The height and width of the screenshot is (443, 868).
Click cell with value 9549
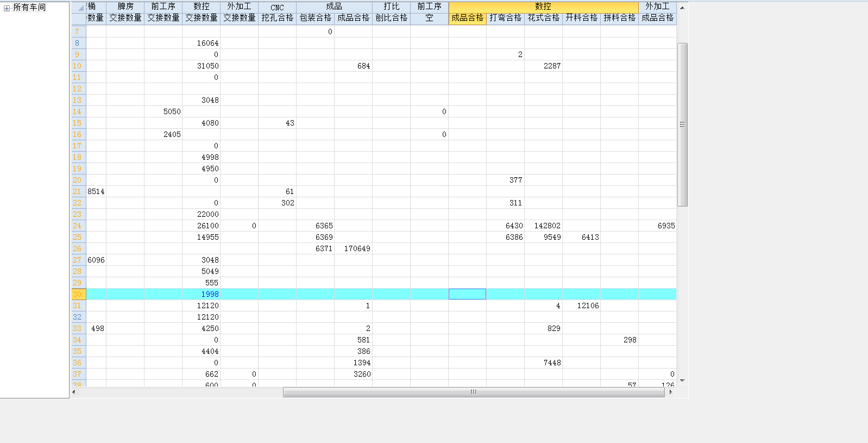[543, 237]
